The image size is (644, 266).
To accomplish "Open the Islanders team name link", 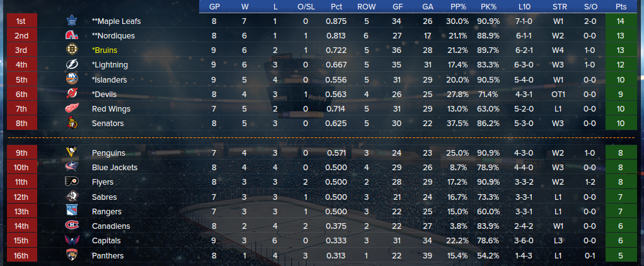I will 109,80.
